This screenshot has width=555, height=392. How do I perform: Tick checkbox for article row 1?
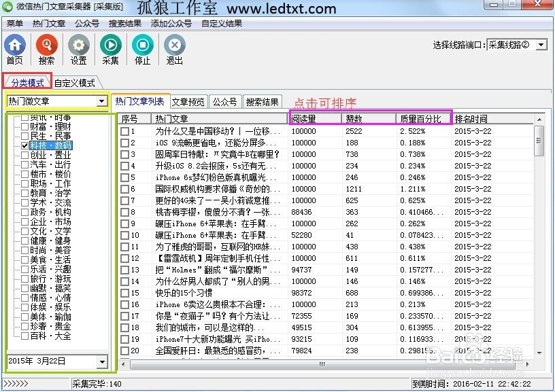(124, 132)
